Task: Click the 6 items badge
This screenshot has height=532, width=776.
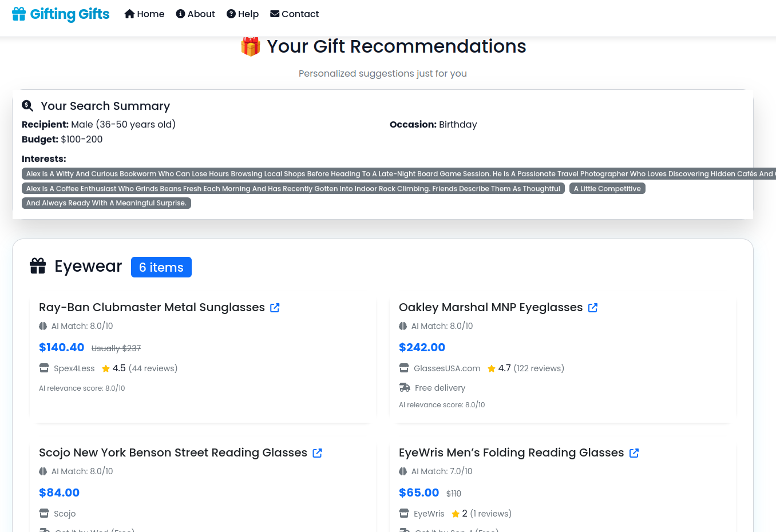Action: (161, 267)
